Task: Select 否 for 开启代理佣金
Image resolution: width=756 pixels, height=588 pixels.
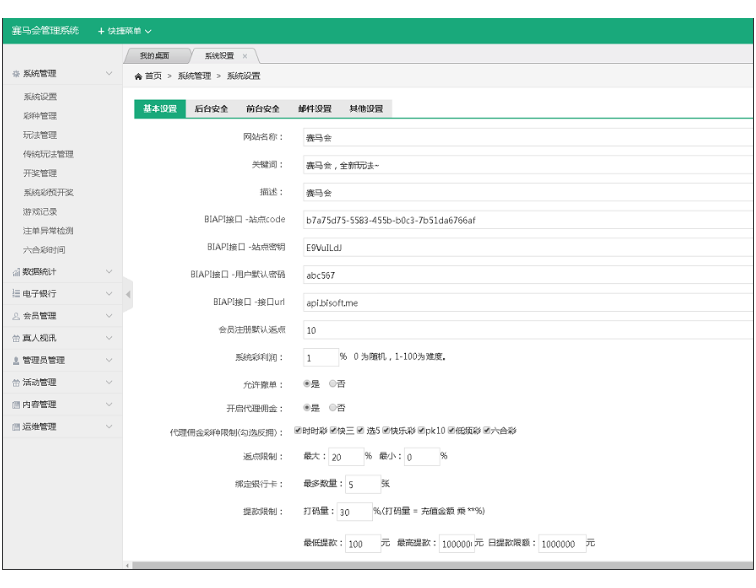Action: click(x=333, y=407)
